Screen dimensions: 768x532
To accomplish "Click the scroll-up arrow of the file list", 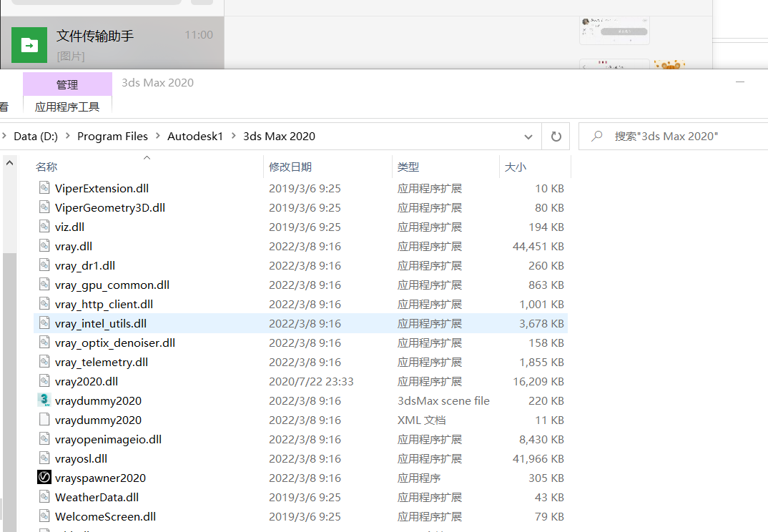I will tap(9, 163).
